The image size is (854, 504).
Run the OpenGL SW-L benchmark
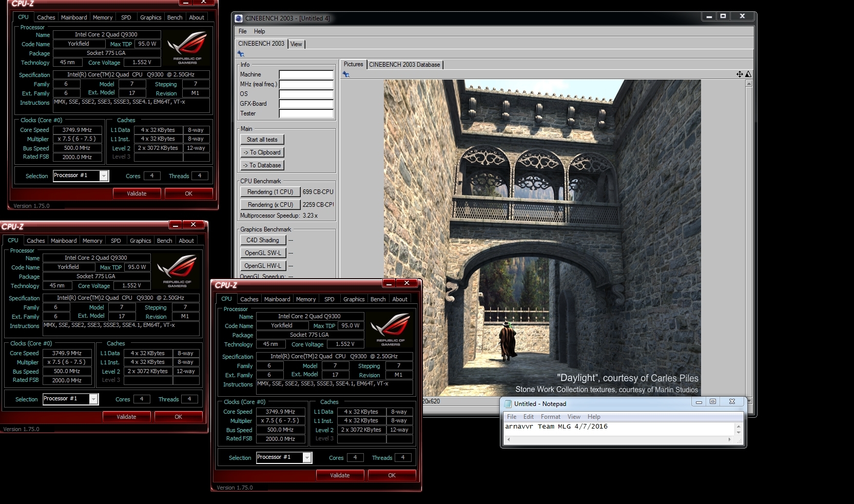point(263,253)
